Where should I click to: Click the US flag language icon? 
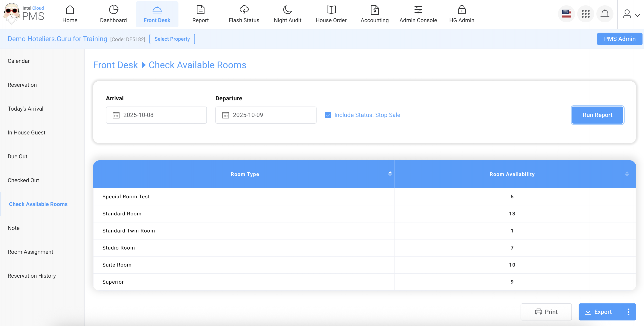coord(566,14)
